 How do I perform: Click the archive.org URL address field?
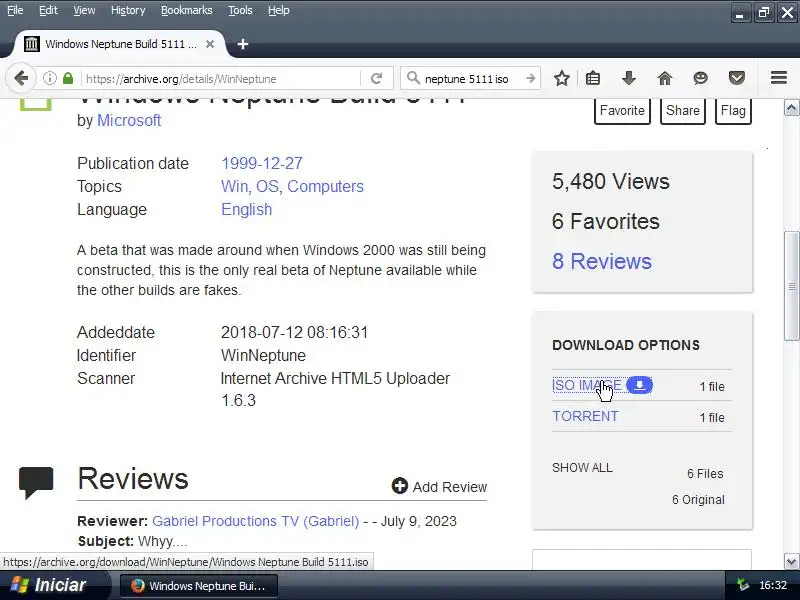click(x=222, y=79)
